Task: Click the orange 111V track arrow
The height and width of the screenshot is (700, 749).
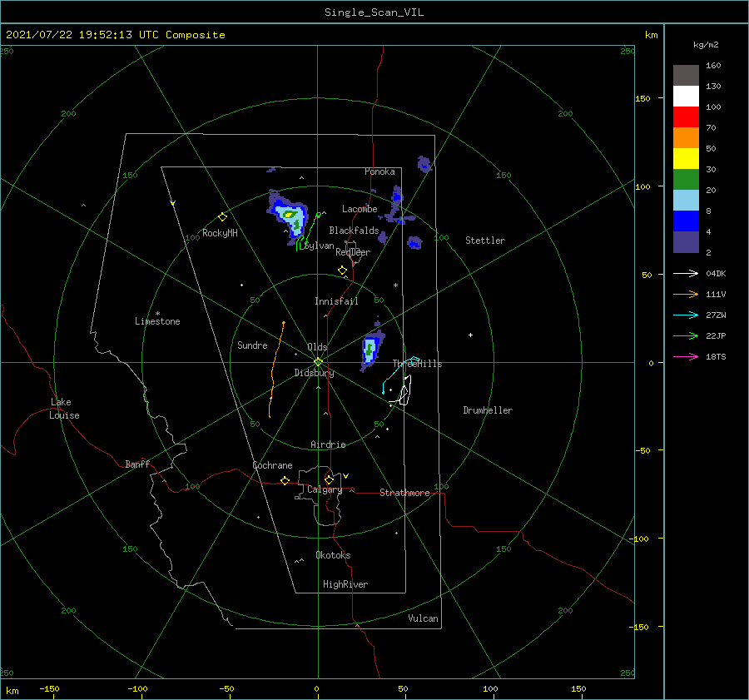Action: (686, 295)
